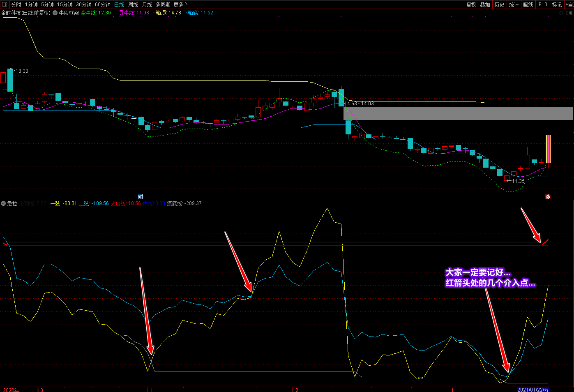The height and width of the screenshot is (392, 574).
Task: Click the 中线: 0.00 indicator value
Action: (x=154, y=203)
